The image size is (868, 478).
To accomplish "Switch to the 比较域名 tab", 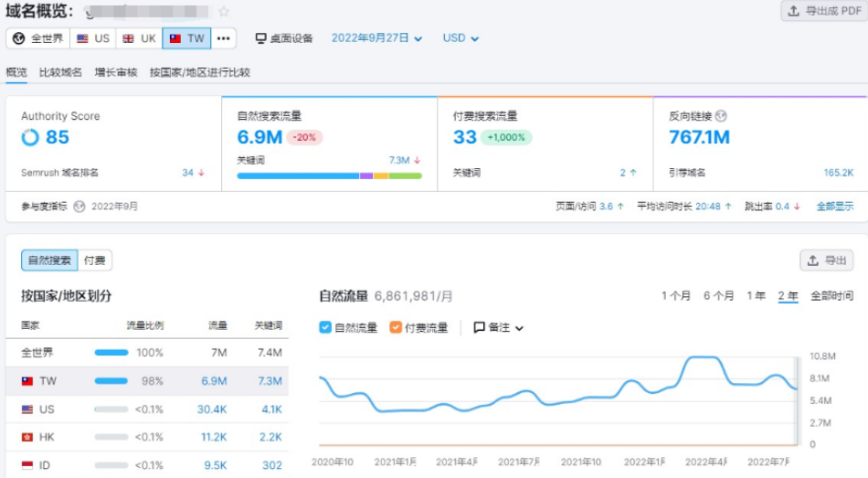I will 60,72.
